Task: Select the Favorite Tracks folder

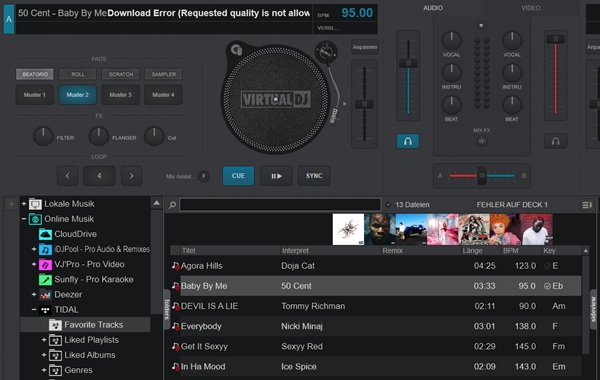Action: (x=85, y=325)
